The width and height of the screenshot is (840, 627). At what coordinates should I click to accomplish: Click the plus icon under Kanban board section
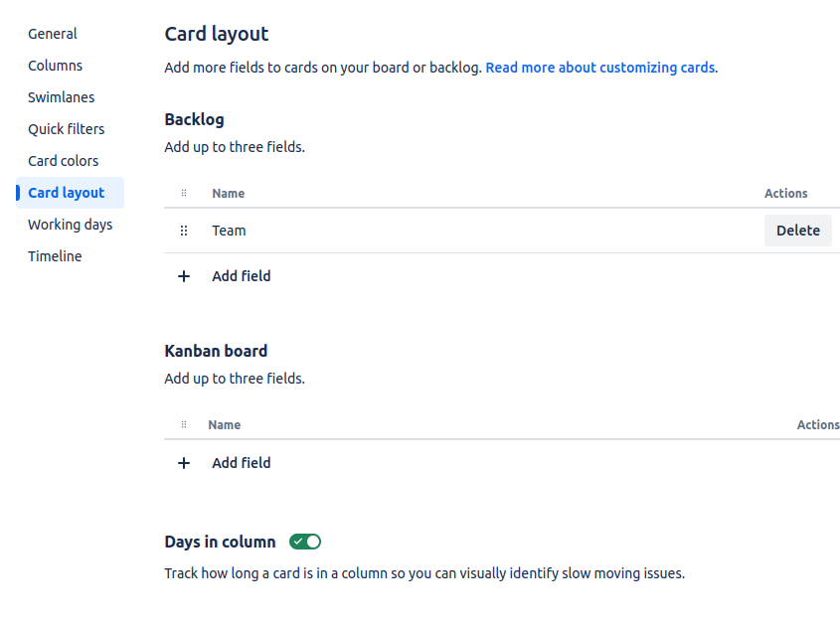pyautogui.click(x=184, y=463)
